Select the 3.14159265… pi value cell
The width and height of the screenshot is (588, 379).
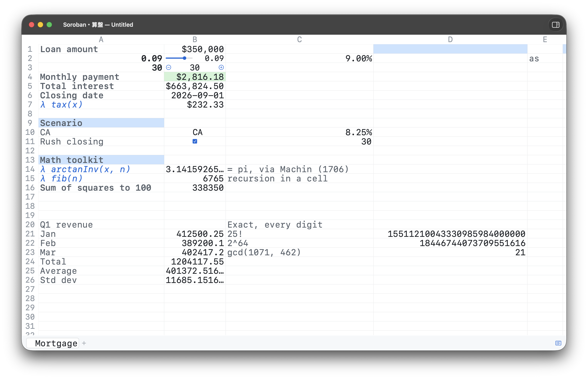click(x=195, y=169)
